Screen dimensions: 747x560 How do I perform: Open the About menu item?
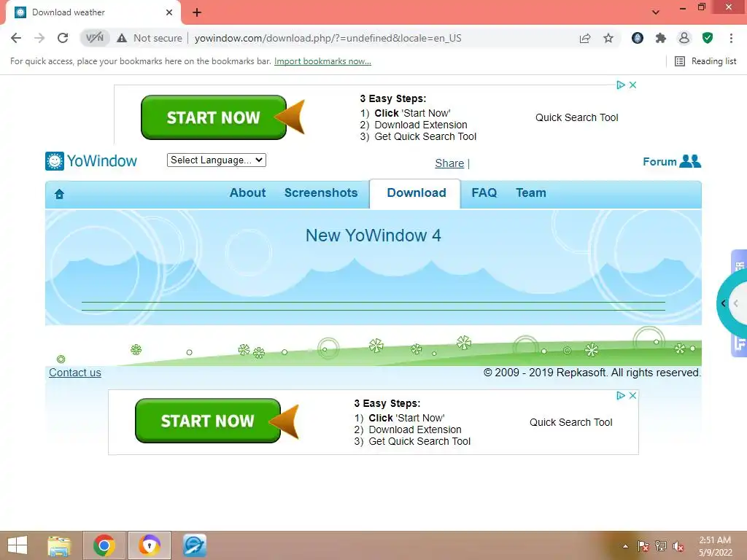click(x=248, y=192)
